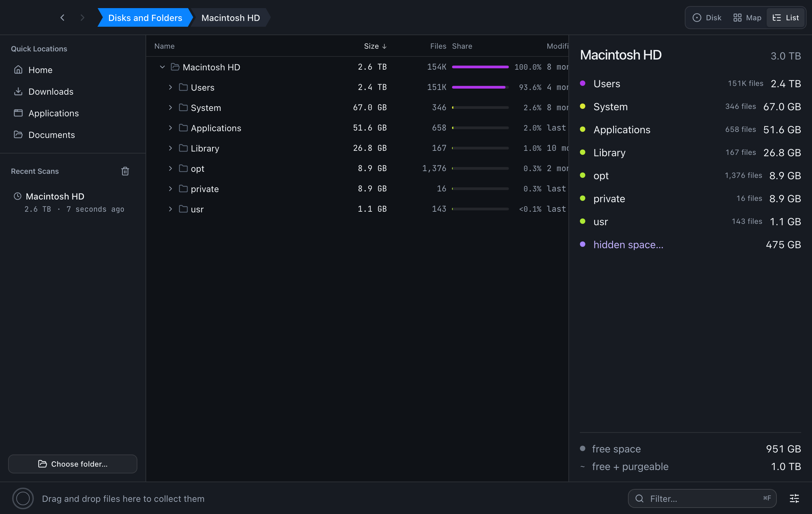Click the Macintosh HD title in details panel
This screenshot has height=514, width=812.
621,55
